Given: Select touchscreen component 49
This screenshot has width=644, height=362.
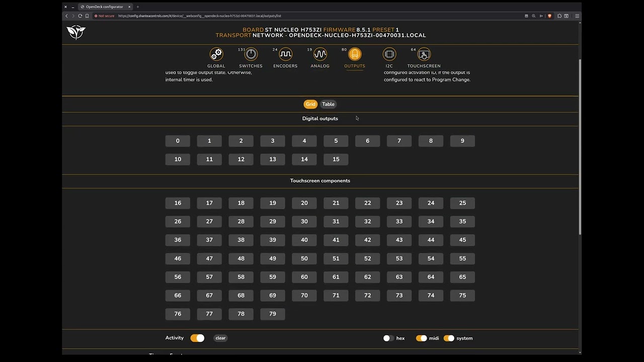Looking at the screenshot, I should coord(273,258).
